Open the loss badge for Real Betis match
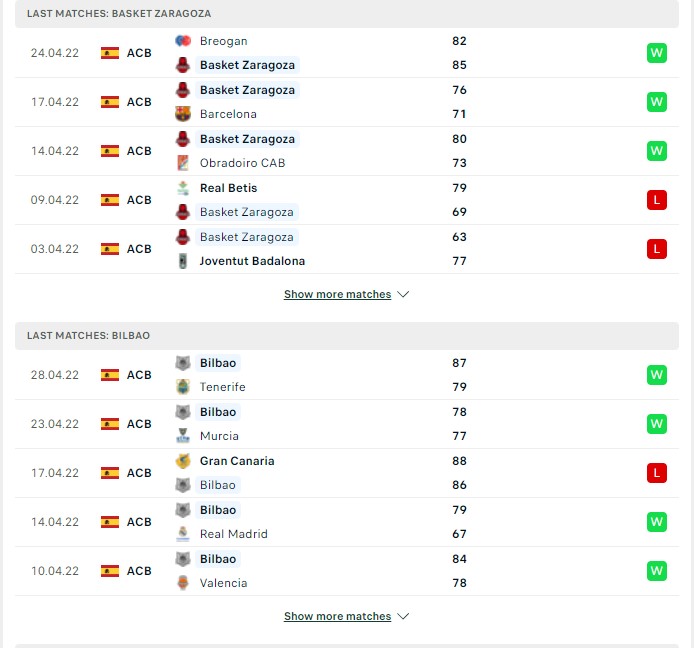The height and width of the screenshot is (648, 694). coord(656,200)
